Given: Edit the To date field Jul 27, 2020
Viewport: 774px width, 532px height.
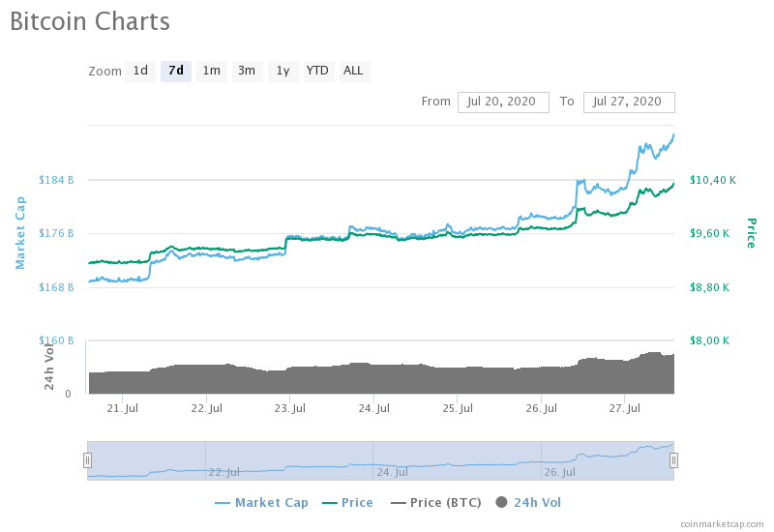Looking at the screenshot, I should pyautogui.click(x=628, y=103).
